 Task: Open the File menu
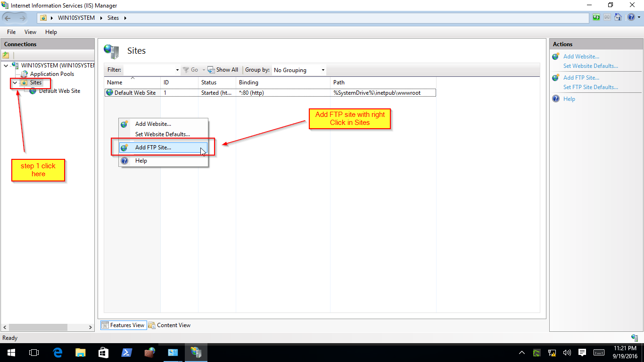click(11, 32)
